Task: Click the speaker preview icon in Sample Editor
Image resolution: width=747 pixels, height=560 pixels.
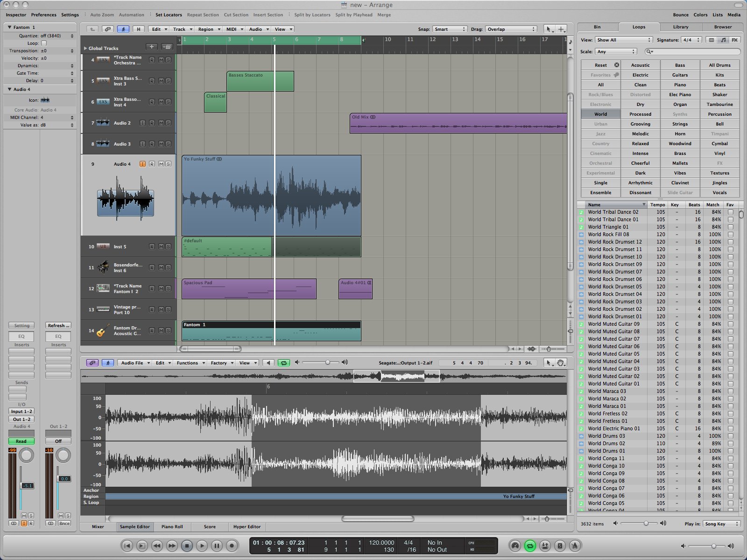Action: tap(268, 363)
